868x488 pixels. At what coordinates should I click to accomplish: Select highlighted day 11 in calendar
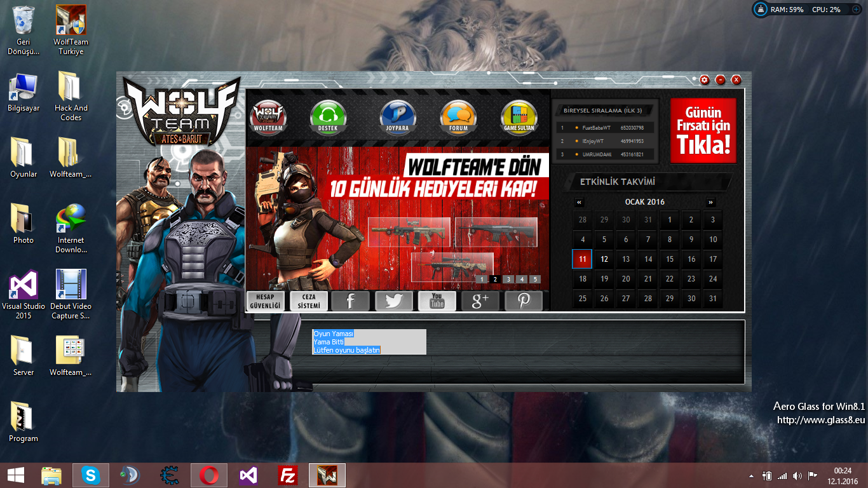(582, 259)
